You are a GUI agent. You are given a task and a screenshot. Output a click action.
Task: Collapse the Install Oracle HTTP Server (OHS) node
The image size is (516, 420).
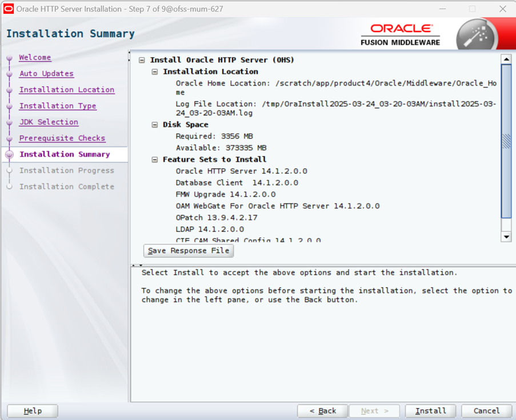click(142, 60)
